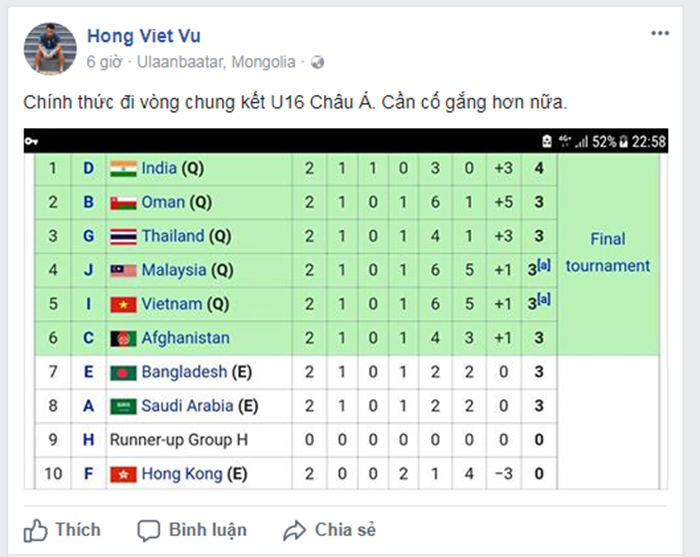
Task: Click Hong Viet Vu's profile picture
Action: (49, 48)
